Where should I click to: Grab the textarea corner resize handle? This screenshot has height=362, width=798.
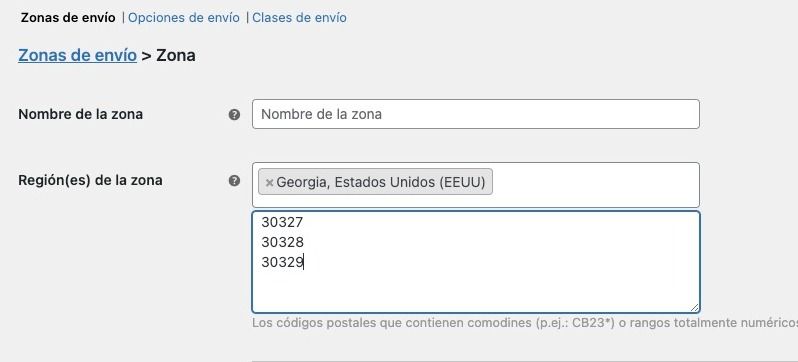click(694, 307)
